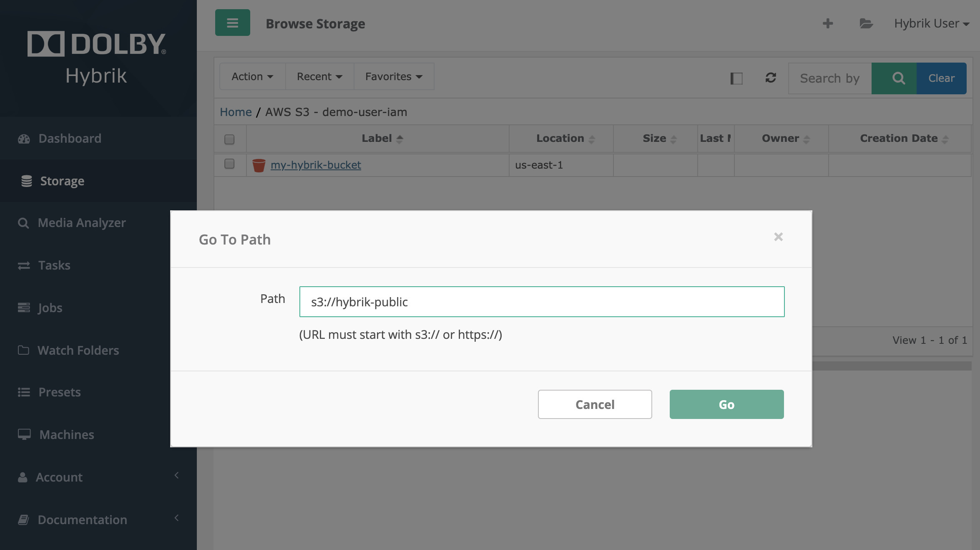Click the Machines monitor icon in sidebar
The width and height of the screenshot is (980, 550).
pyautogui.click(x=24, y=434)
